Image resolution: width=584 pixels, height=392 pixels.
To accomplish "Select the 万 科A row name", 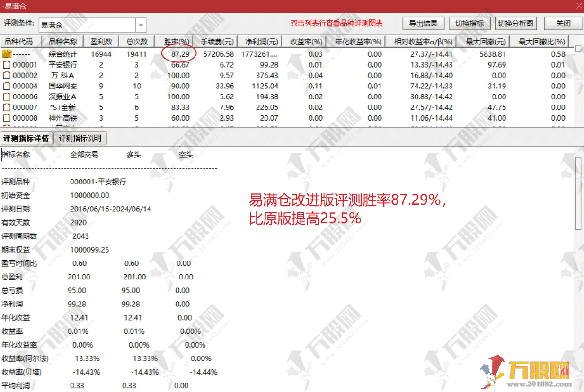I will click(62, 75).
